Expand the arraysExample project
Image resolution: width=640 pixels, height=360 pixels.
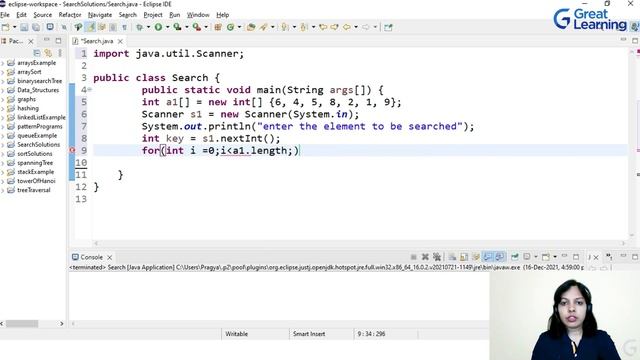3,63
